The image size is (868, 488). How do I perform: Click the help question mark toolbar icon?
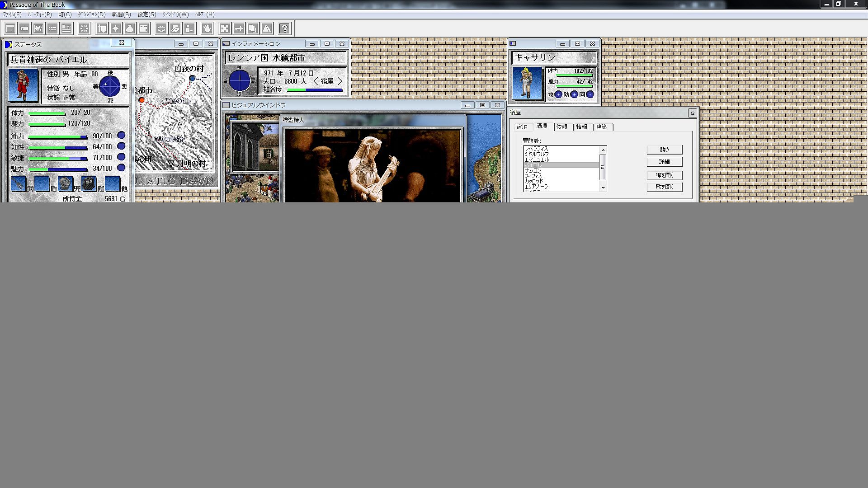[284, 29]
